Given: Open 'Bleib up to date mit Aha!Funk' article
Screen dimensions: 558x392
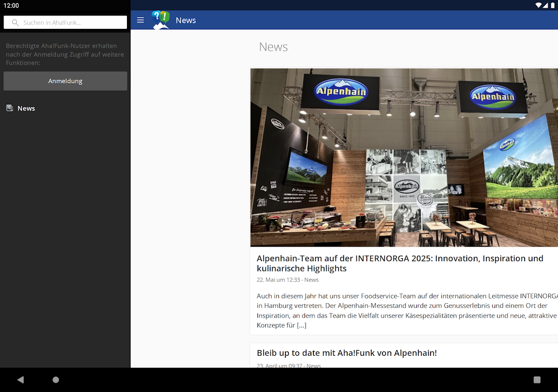Looking at the screenshot, I should [347, 353].
